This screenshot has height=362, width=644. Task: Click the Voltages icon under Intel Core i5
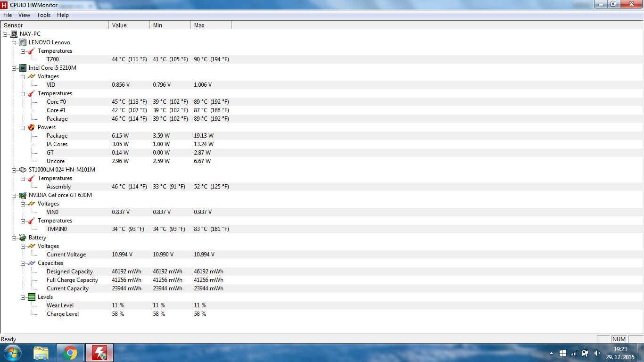tap(32, 76)
